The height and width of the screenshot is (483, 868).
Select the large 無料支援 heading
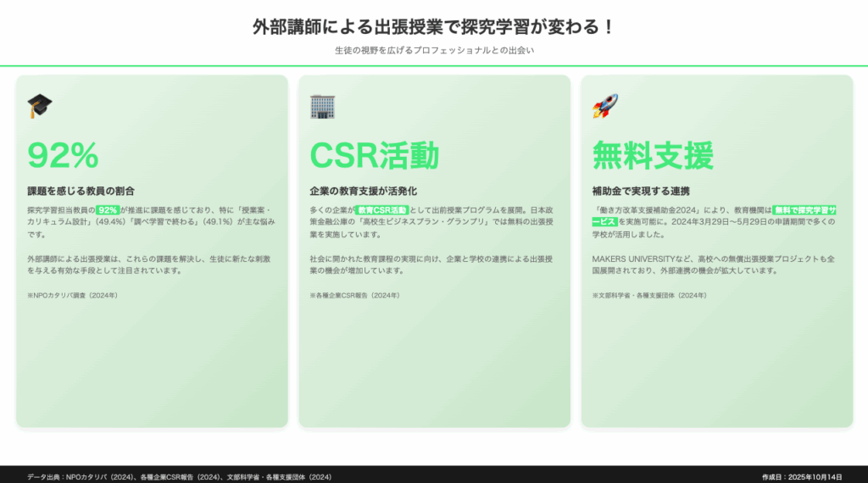tap(653, 155)
